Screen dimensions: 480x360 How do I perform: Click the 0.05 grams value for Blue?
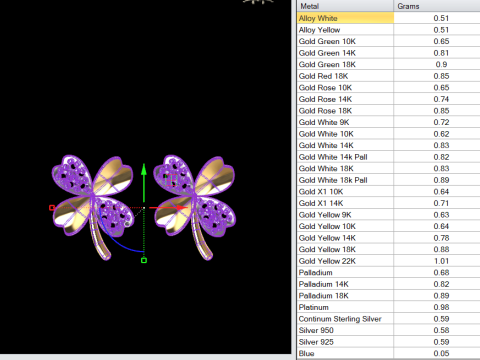pos(441,353)
